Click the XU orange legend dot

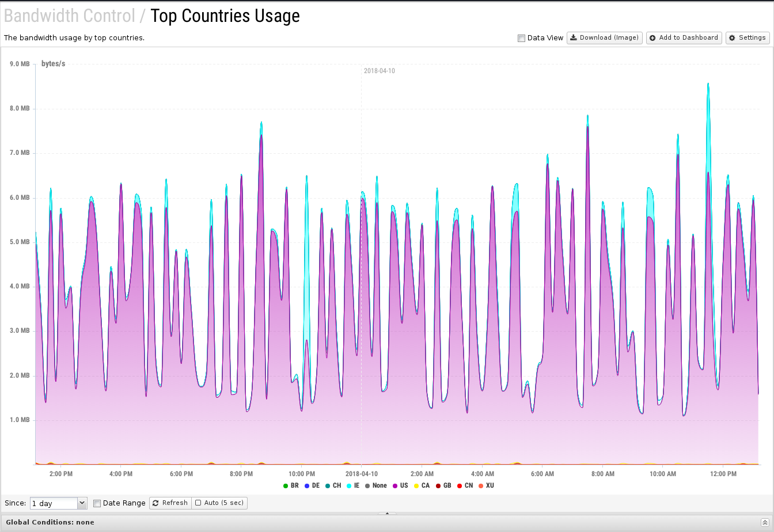click(481, 486)
